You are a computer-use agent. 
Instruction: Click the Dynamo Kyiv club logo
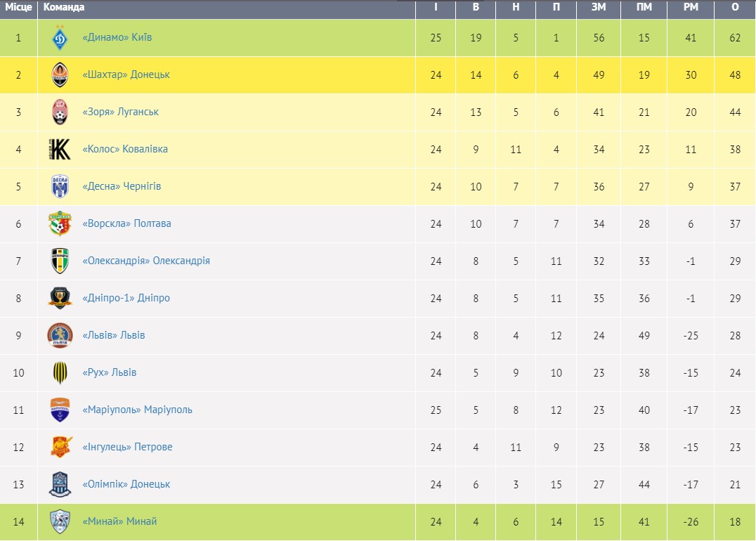60,38
